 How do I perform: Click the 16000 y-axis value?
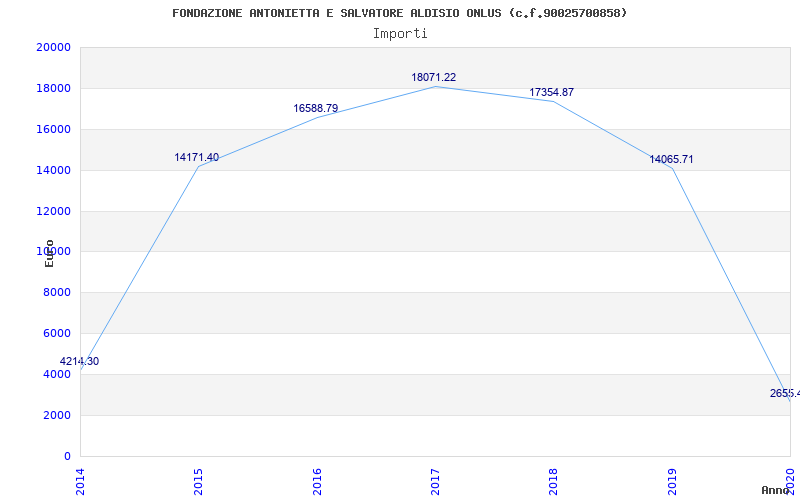(53, 129)
